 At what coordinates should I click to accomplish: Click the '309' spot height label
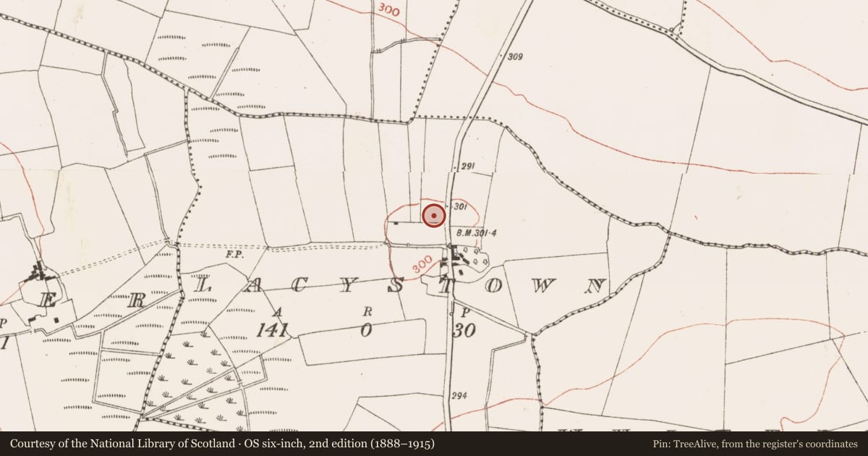click(515, 56)
